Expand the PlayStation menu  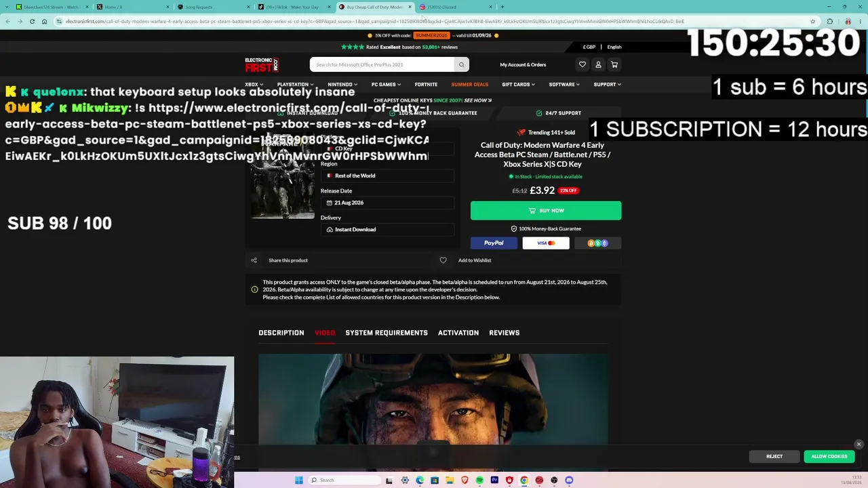pyautogui.click(x=295, y=84)
